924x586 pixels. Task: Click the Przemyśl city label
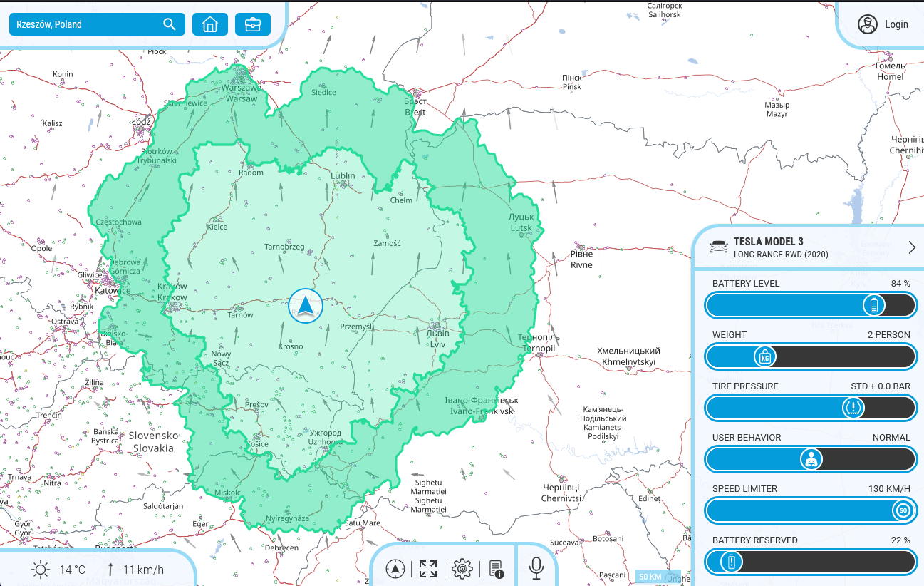pos(356,327)
